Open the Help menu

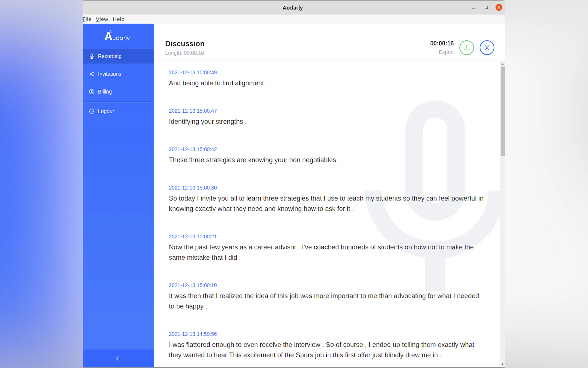click(118, 19)
